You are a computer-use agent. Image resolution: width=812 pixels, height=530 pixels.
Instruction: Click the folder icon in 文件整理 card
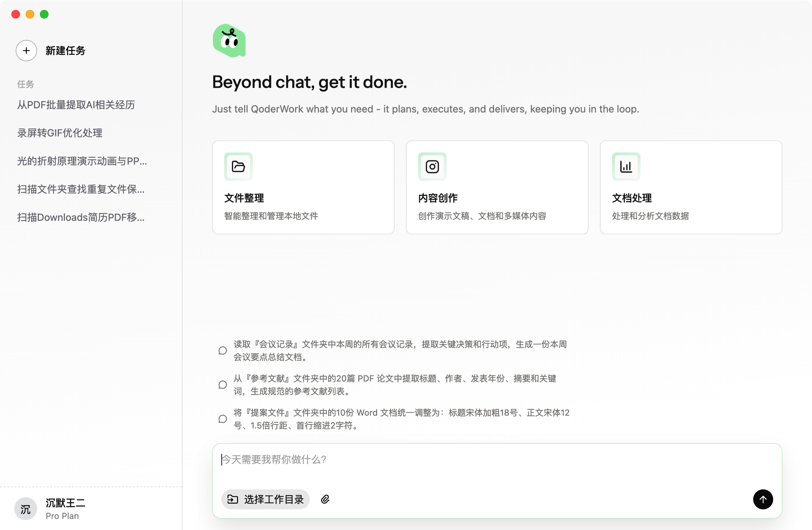[x=238, y=167]
